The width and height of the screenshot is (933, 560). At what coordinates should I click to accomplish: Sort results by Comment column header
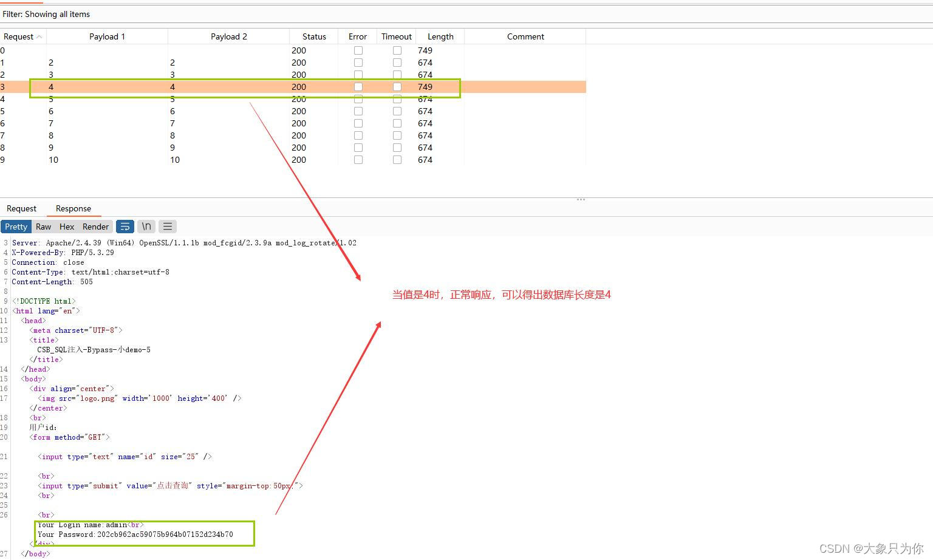[525, 36]
